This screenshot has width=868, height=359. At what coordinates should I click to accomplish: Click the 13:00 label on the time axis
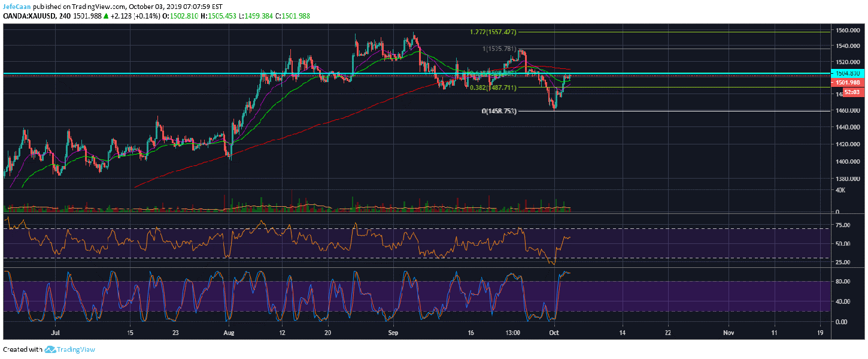(x=513, y=331)
